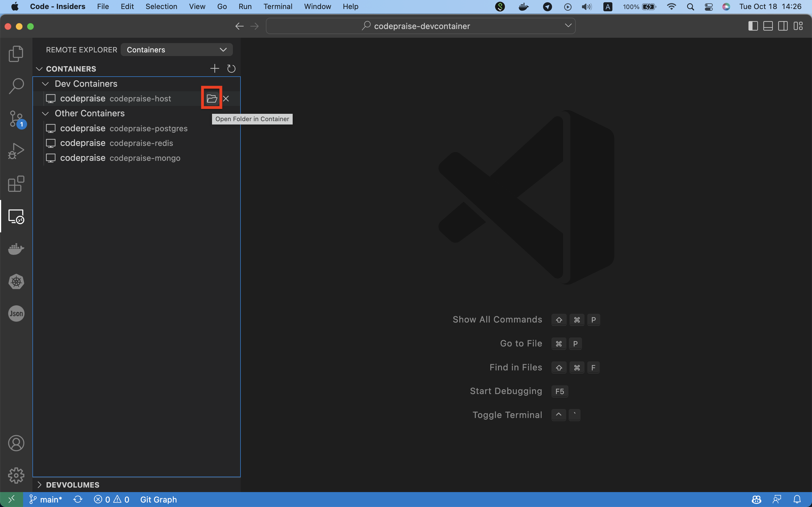Open the Search view icon
812x507 pixels.
[x=16, y=86]
